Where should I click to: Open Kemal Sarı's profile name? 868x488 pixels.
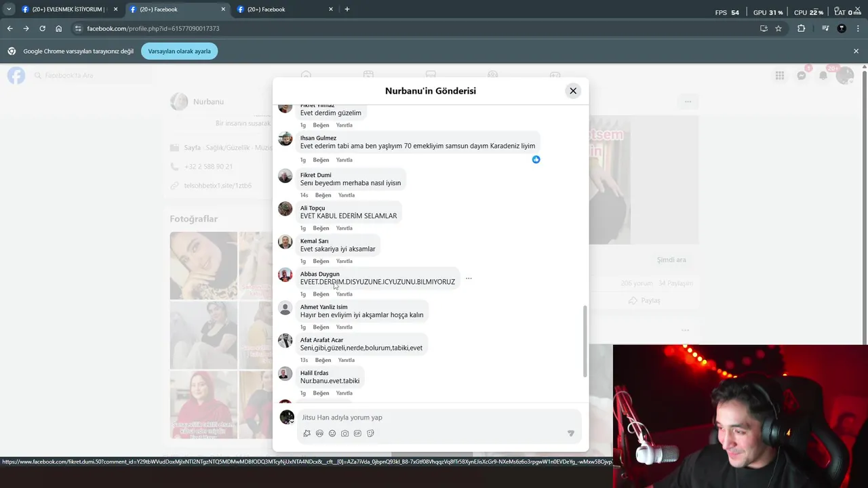[314, 241]
